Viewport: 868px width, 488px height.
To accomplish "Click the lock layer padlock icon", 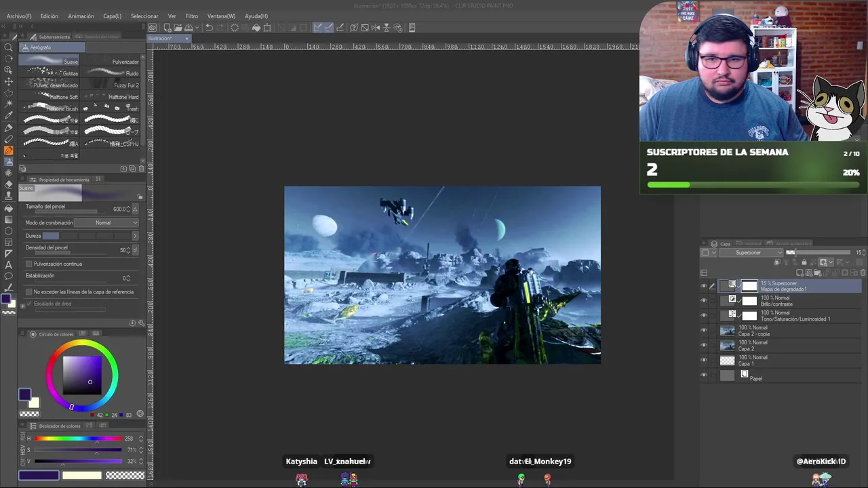I will click(x=804, y=262).
